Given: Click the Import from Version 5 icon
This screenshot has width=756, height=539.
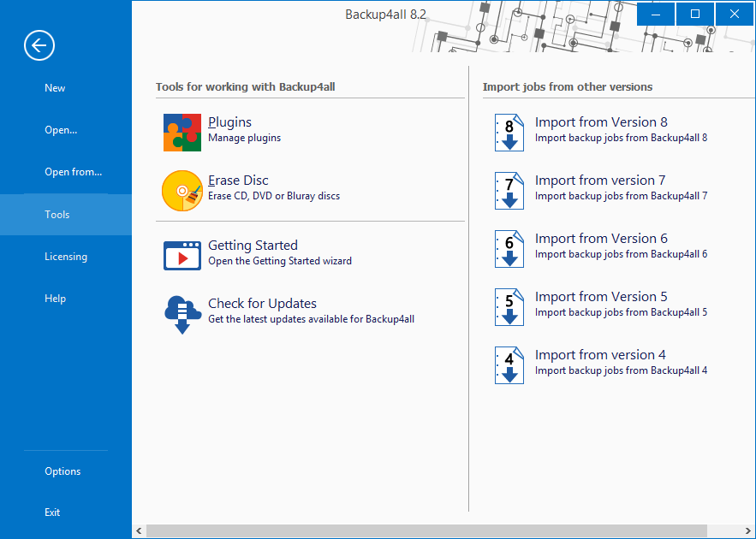Looking at the screenshot, I should (x=509, y=307).
